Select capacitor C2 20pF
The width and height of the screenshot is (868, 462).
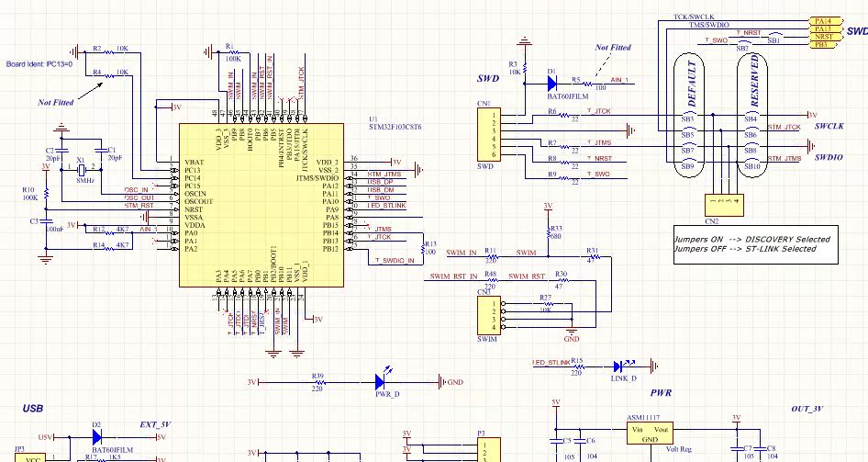tap(61, 150)
